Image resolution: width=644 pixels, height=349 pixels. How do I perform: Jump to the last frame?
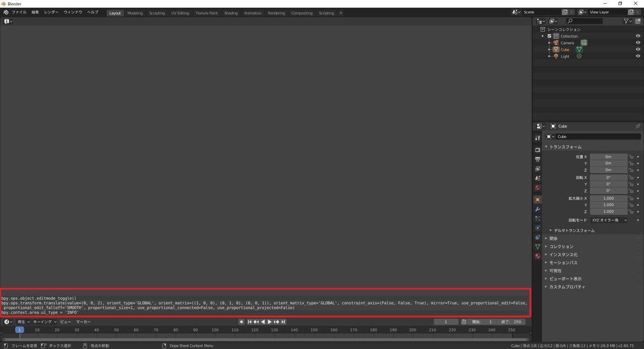283,322
